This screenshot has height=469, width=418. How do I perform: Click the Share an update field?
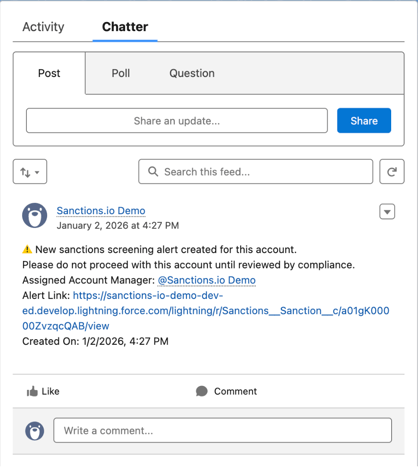[x=177, y=121]
